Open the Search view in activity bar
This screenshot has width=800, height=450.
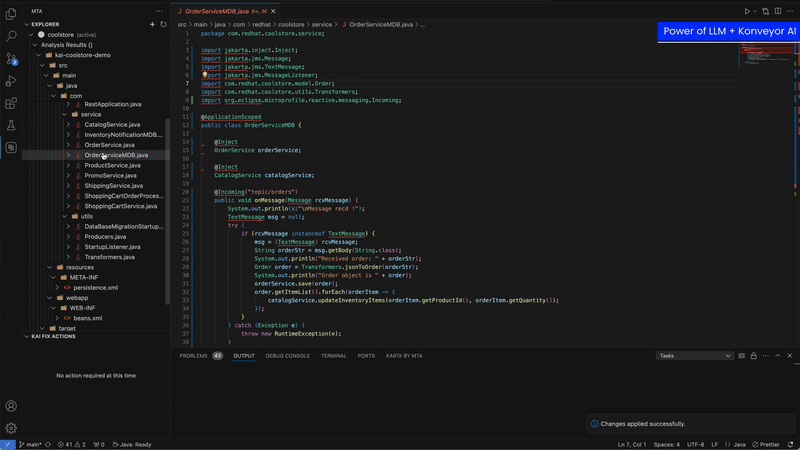11,35
